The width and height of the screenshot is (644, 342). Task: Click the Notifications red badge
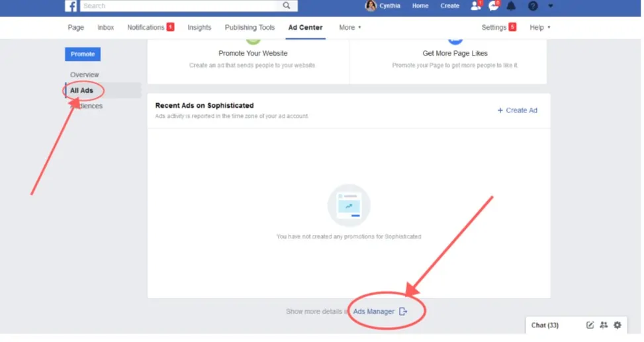171,27
